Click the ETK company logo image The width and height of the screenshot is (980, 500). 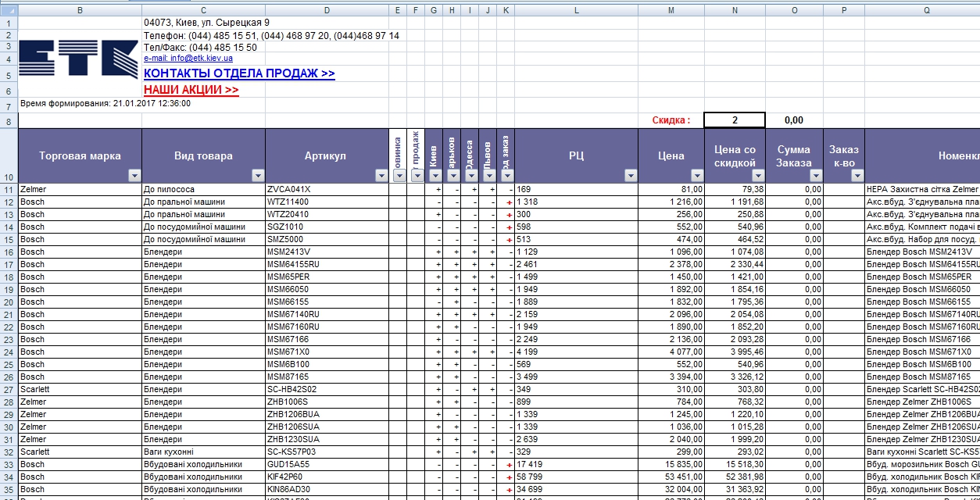78,59
